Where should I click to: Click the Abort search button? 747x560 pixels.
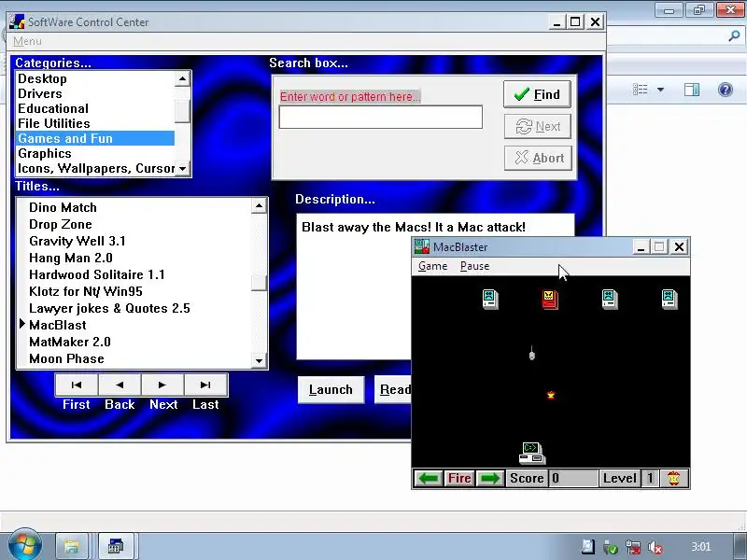tap(538, 158)
